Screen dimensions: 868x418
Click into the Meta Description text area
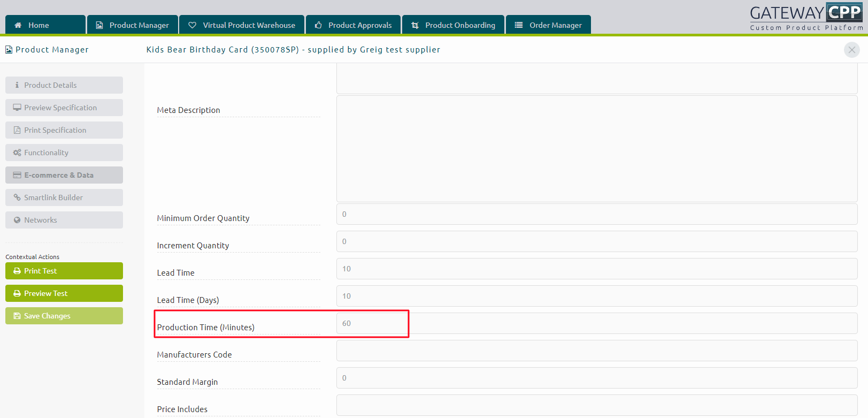597,149
